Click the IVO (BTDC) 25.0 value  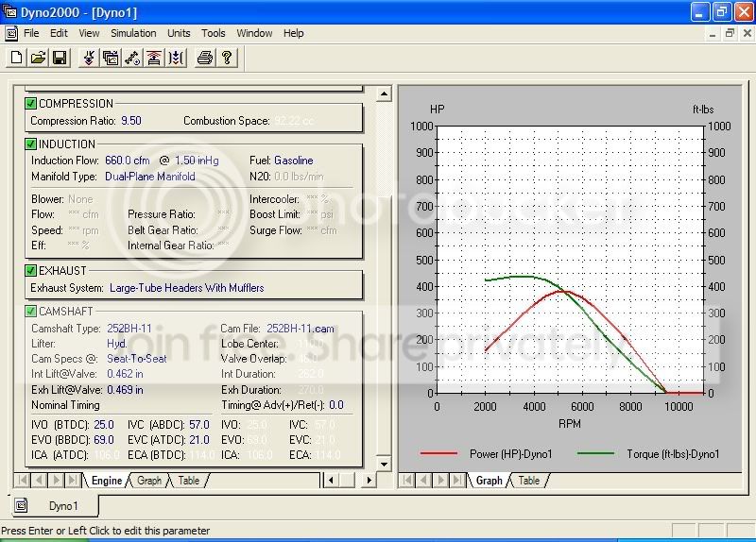[104, 425]
